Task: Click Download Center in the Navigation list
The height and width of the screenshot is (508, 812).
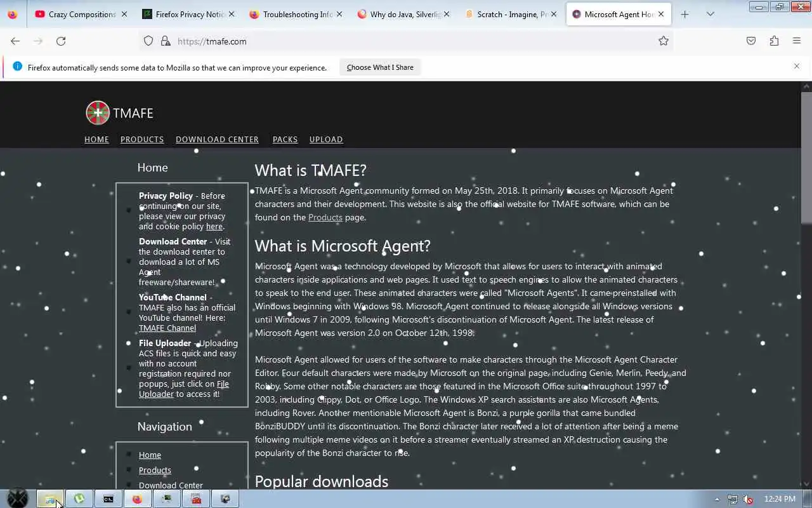Action: click(x=171, y=486)
